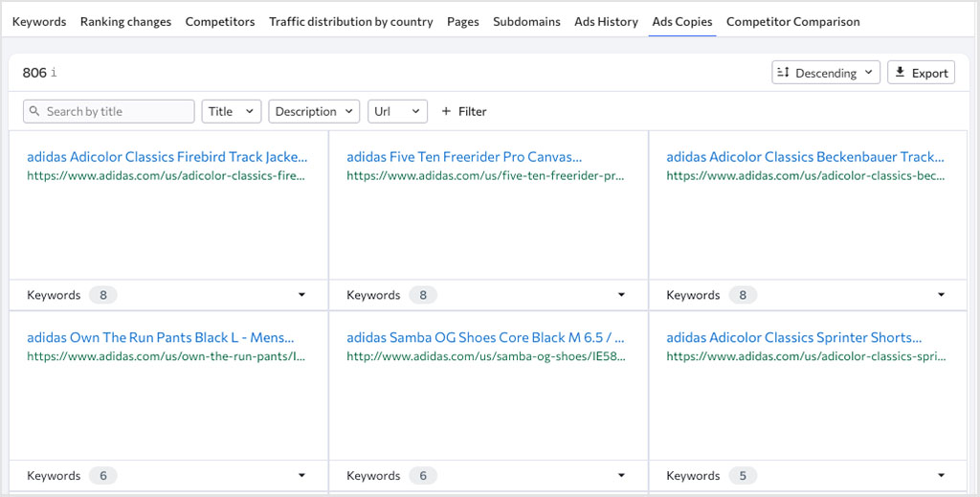The image size is (980, 497).
Task: Click the plus Filter button
Action: pyautogui.click(x=464, y=111)
